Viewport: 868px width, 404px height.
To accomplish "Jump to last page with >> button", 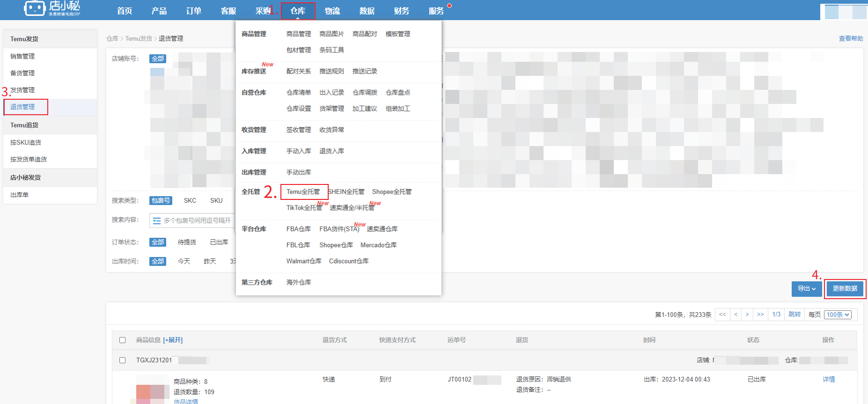I will coord(760,315).
